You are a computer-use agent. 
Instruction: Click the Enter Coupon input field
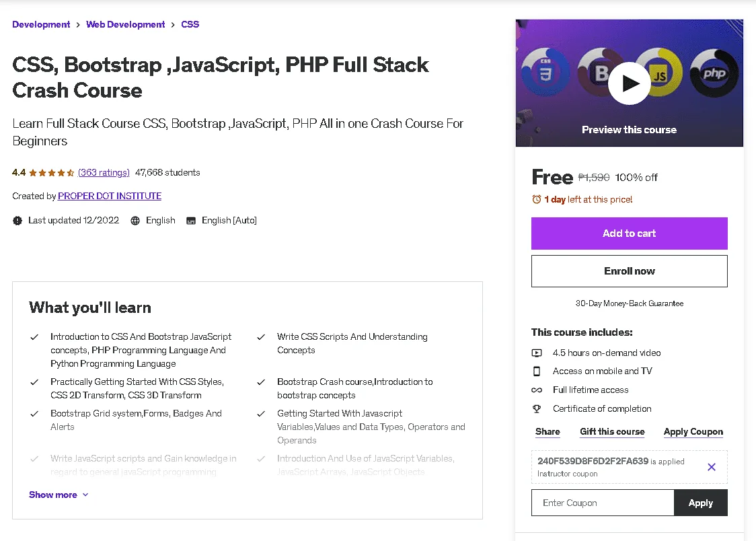603,503
